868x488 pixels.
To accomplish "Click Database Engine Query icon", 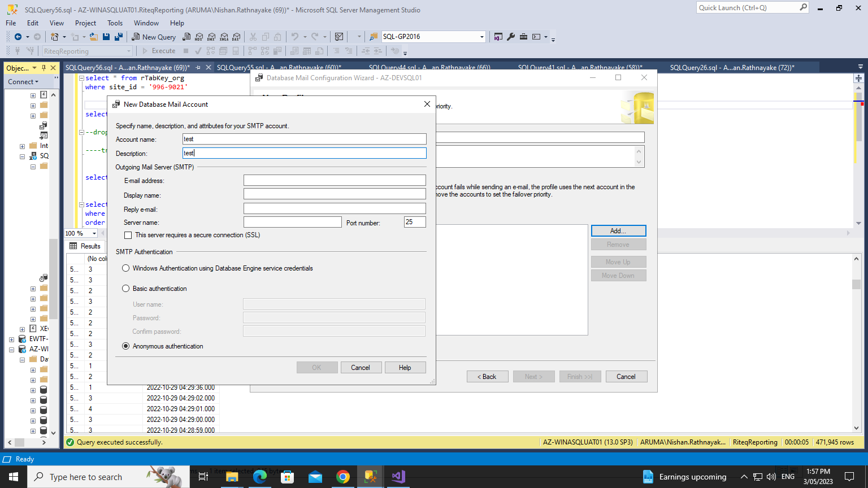I will pyautogui.click(x=187, y=37).
